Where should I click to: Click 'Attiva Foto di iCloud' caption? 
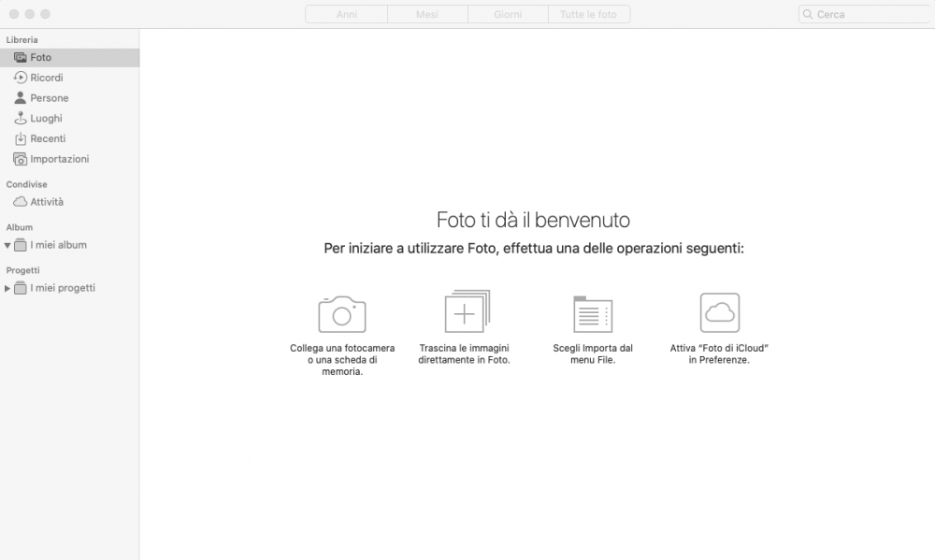click(x=719, y=353)
